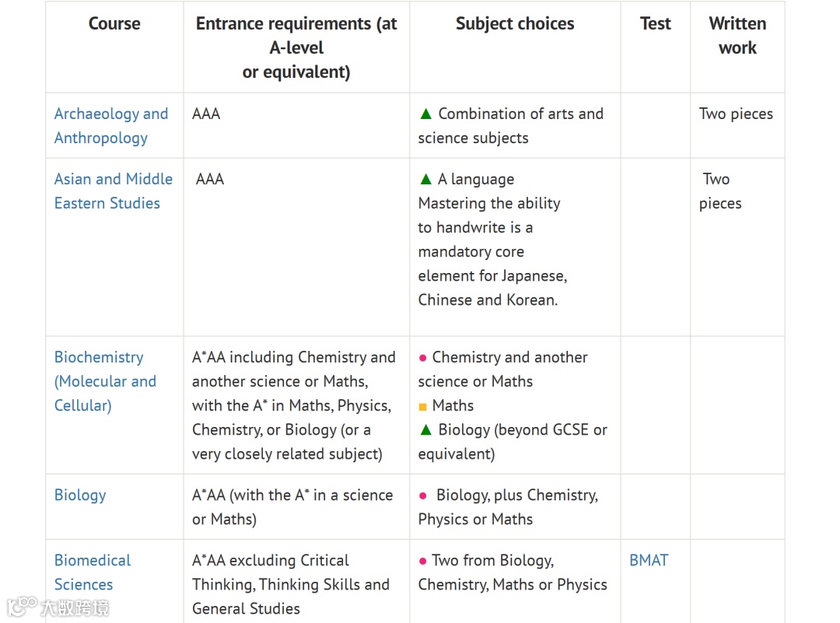Image resolution: width=840 pixels, height=623 pixels.
Task: Click pink dot next to Two from Biology
Action: 423,562
